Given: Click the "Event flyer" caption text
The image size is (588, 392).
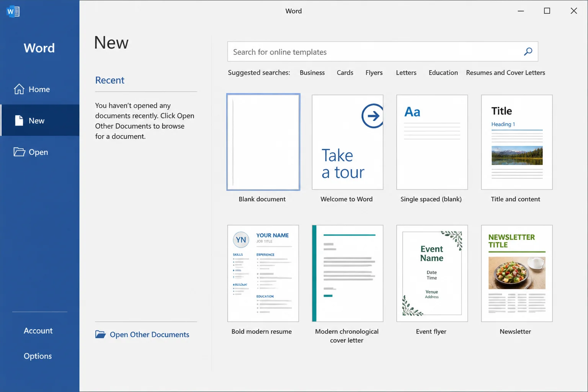Looking at the screenshot, I should pos(431,331).
